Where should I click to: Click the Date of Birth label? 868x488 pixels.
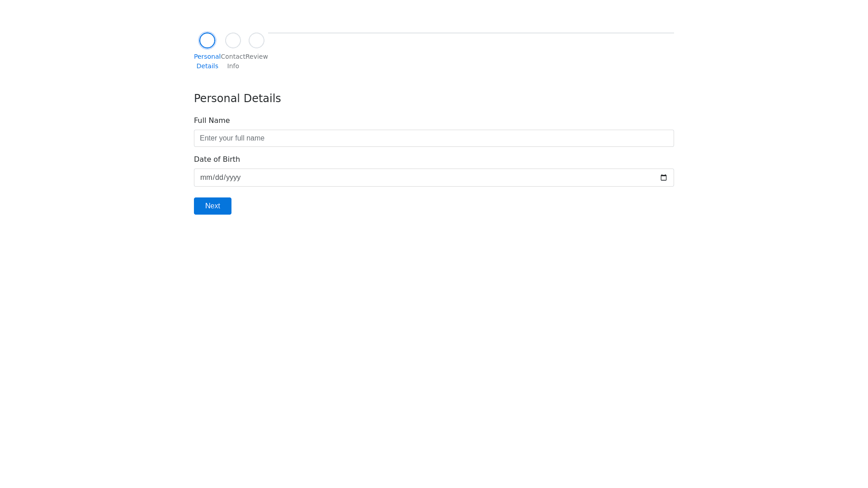[217, 160]
